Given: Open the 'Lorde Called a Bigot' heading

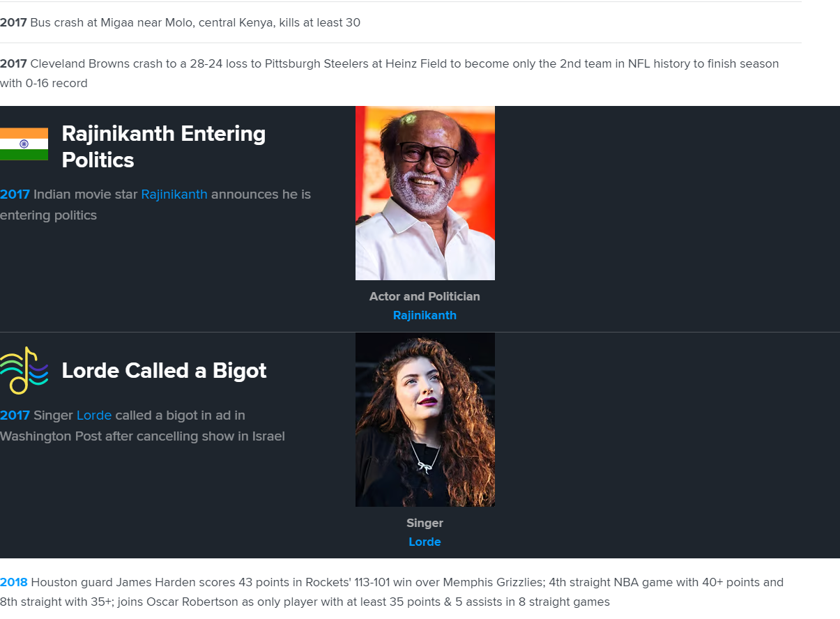Looking at the screenshot, I should 164,370.
